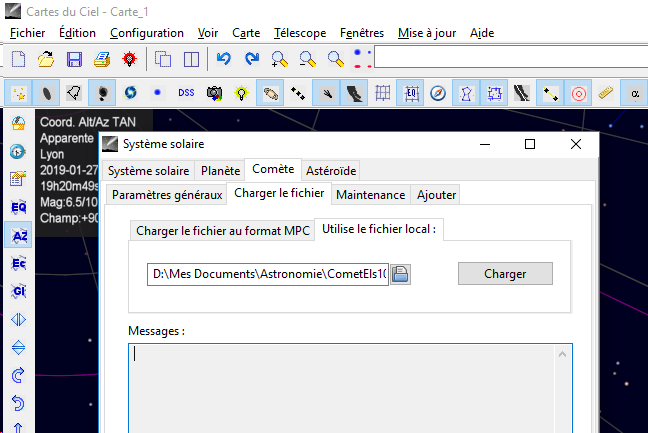648x433 pixels.
Task: Click the undo arrow icon
Action: coord(224,59)
